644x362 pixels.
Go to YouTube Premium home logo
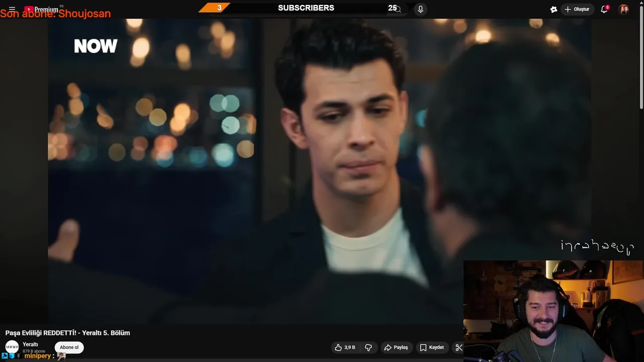pos(41,9)
